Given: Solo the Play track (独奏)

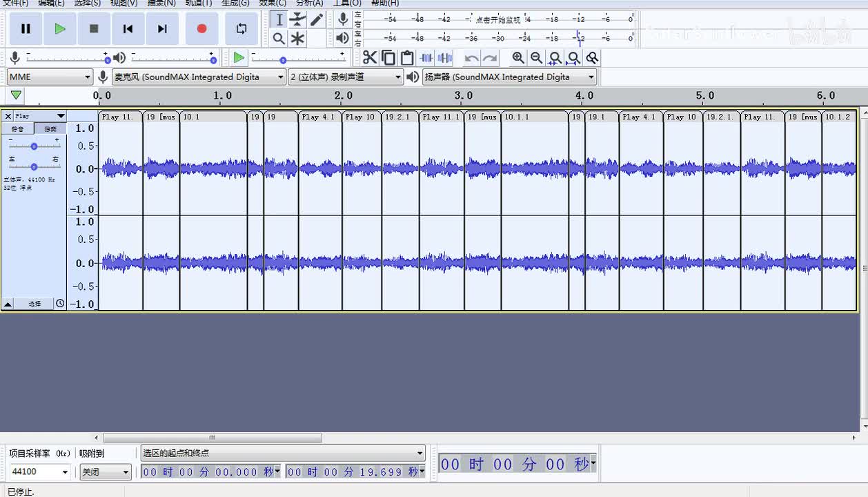Looking at the screenshot, I should click(x=50, y=129).
